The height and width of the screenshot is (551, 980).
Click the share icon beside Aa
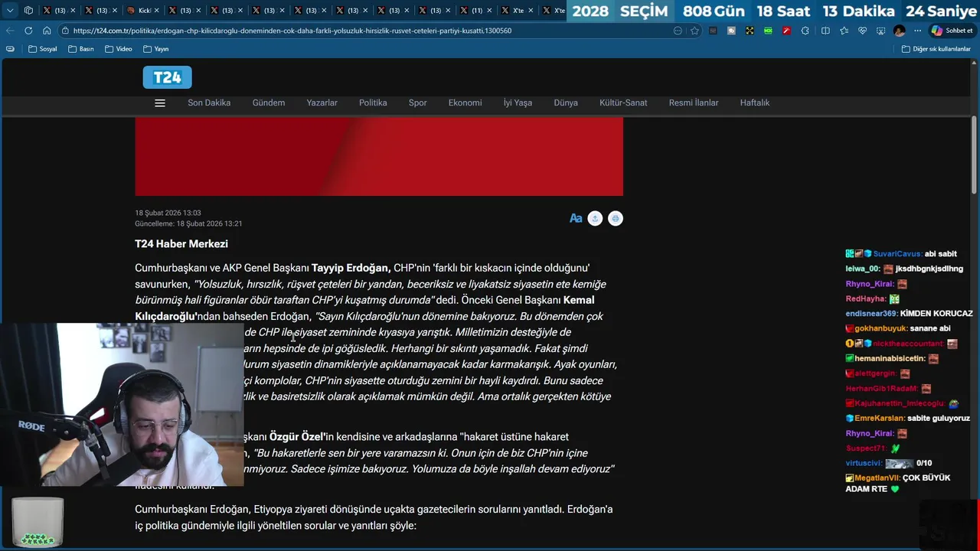coord(596,219)
